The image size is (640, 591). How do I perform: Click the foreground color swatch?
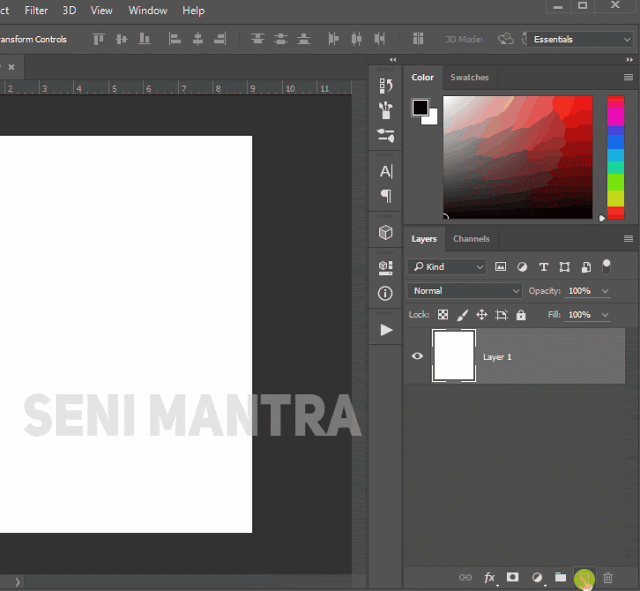pos(420,107)
